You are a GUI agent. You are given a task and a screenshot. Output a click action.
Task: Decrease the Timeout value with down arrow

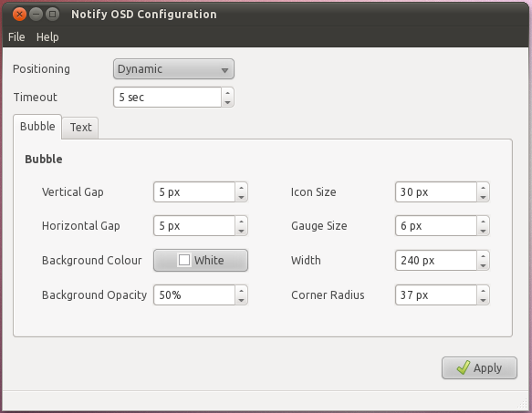[x=227, y=102]
